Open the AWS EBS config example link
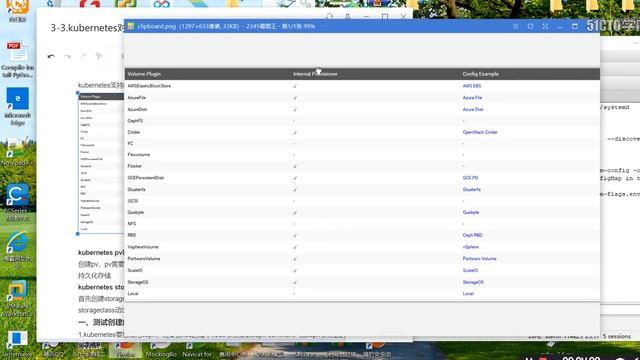640x360 pixels. [472, 86]
